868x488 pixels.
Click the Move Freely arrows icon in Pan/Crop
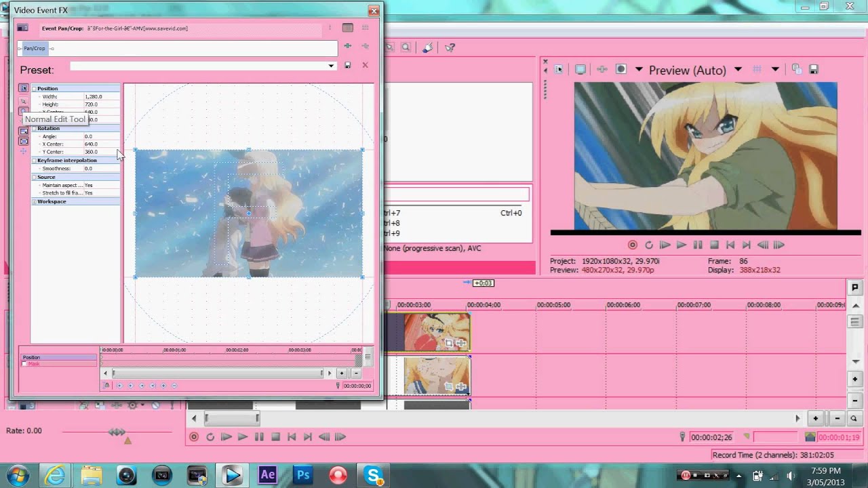point(23,151)
